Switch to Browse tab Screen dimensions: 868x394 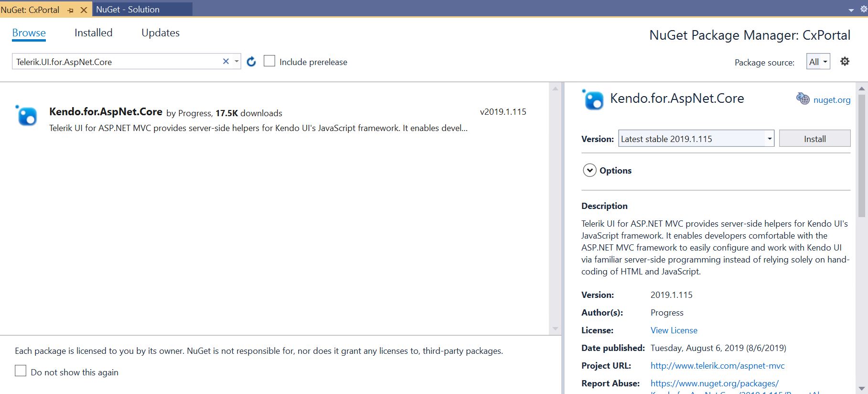29,33
